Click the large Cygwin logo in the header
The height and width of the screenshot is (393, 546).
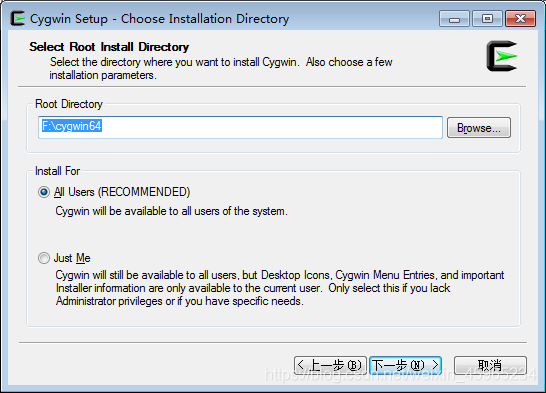(502, 56)
